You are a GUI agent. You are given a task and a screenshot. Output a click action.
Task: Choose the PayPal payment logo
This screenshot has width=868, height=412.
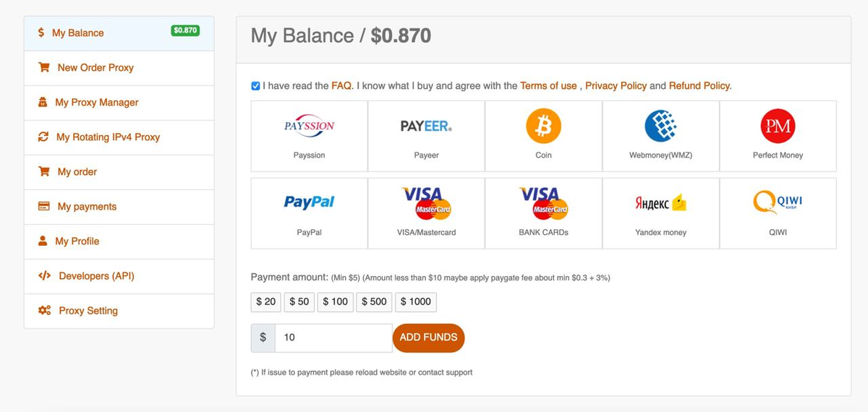[x=309, y=203]
